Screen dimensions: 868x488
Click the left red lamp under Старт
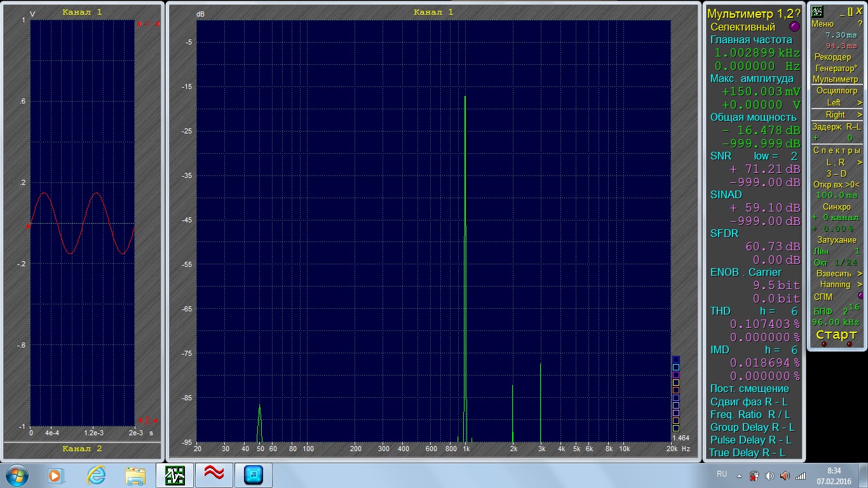[824, 344]
